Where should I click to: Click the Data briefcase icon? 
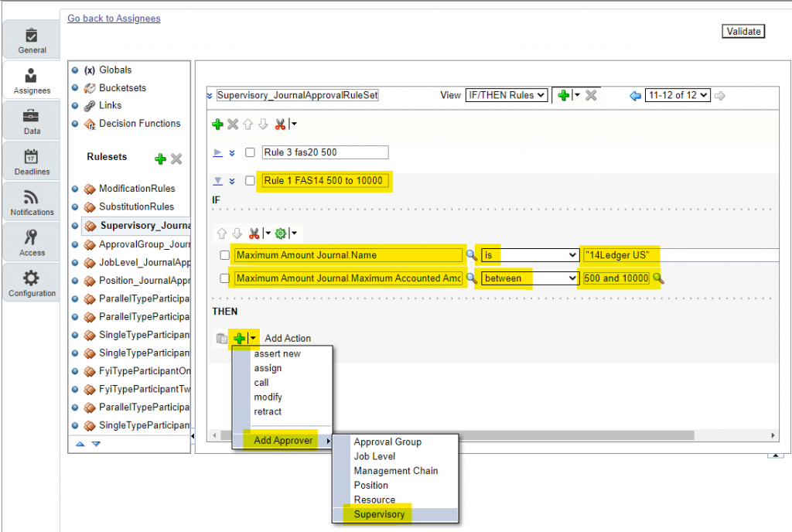tap(32, 116)
